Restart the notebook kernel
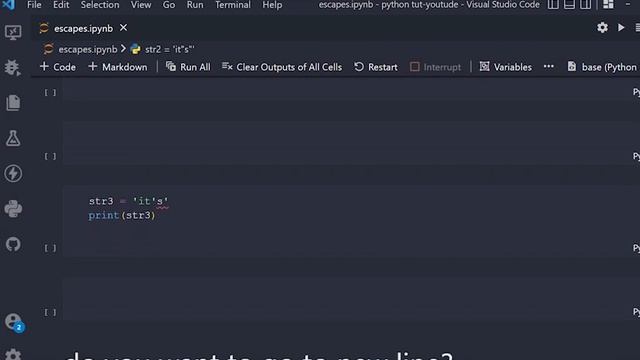The image size is (640, 360). pyautogui.click(x=376, y=67)
